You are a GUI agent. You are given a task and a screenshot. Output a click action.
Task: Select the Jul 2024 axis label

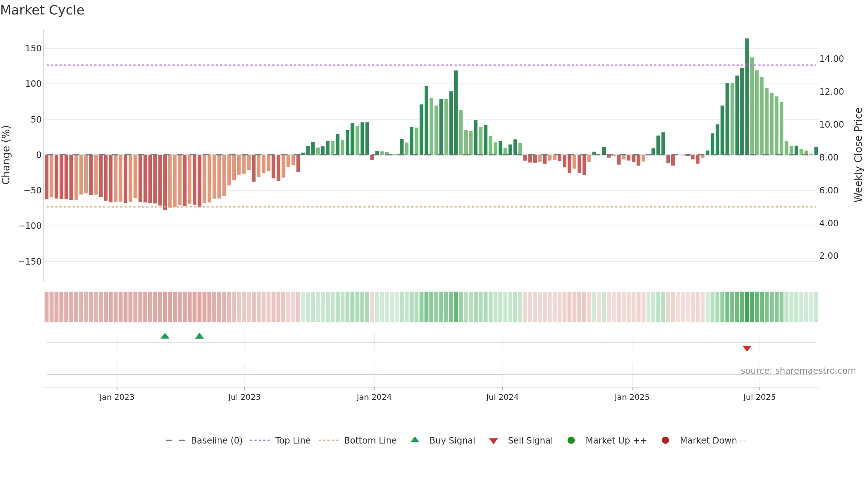502,397
